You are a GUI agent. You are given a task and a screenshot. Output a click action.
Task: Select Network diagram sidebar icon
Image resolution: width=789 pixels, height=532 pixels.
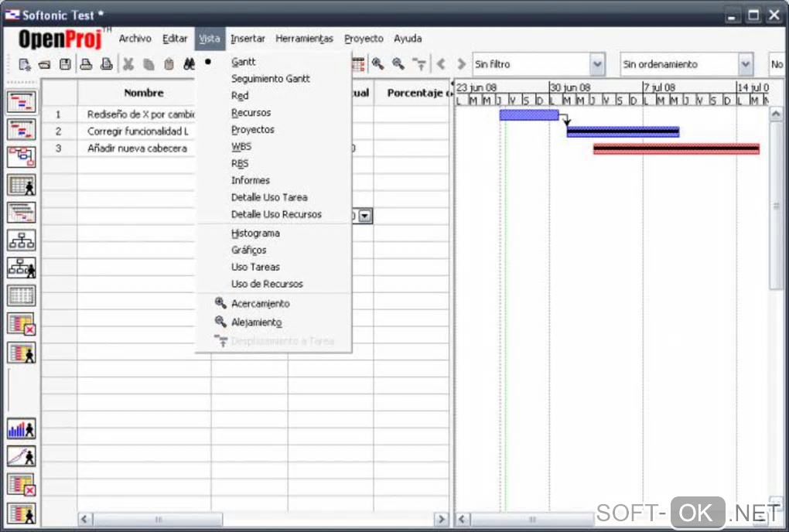click(x=22, y=157)
